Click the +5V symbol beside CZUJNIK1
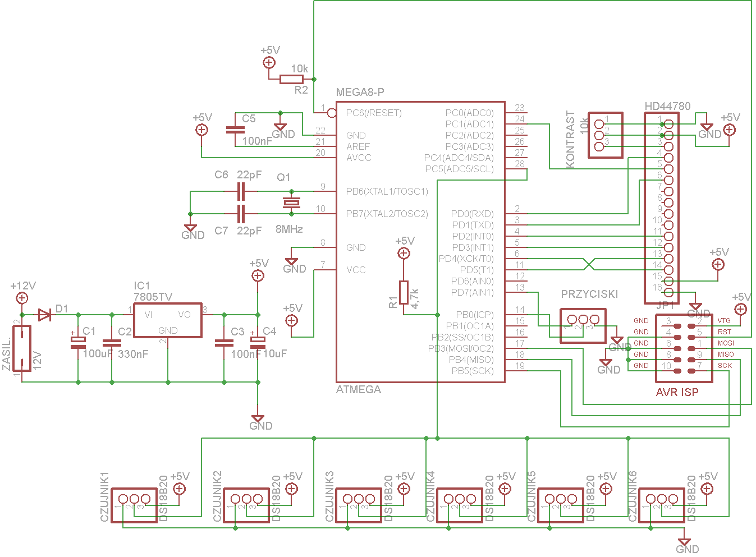756x557 pixels. pos(179,489)
